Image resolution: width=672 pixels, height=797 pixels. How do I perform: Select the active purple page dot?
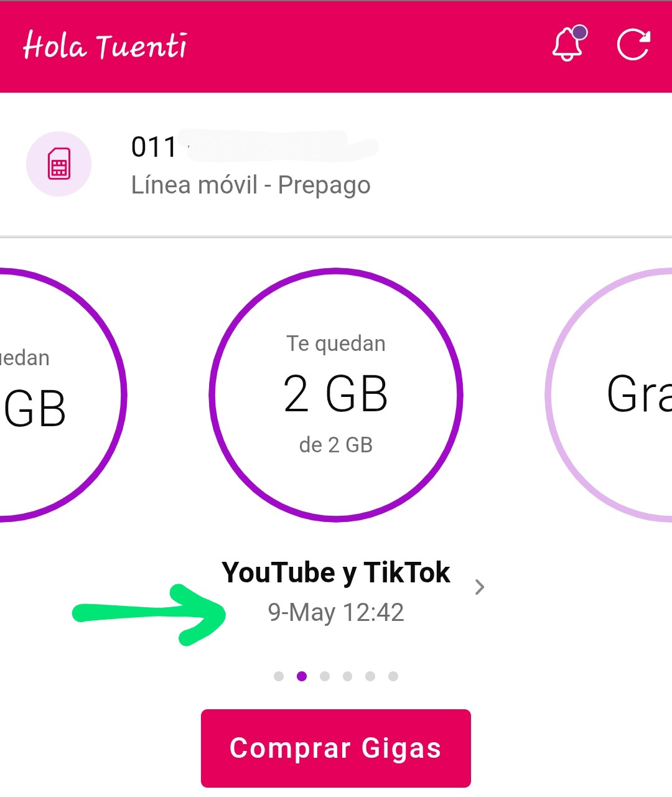(x=302, y=676)
